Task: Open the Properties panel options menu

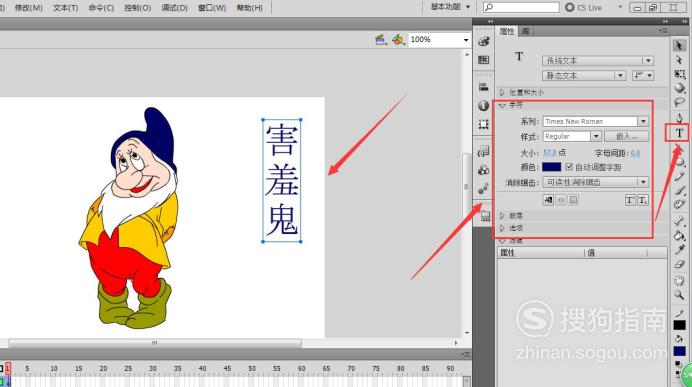Action: tap(663, 30)
